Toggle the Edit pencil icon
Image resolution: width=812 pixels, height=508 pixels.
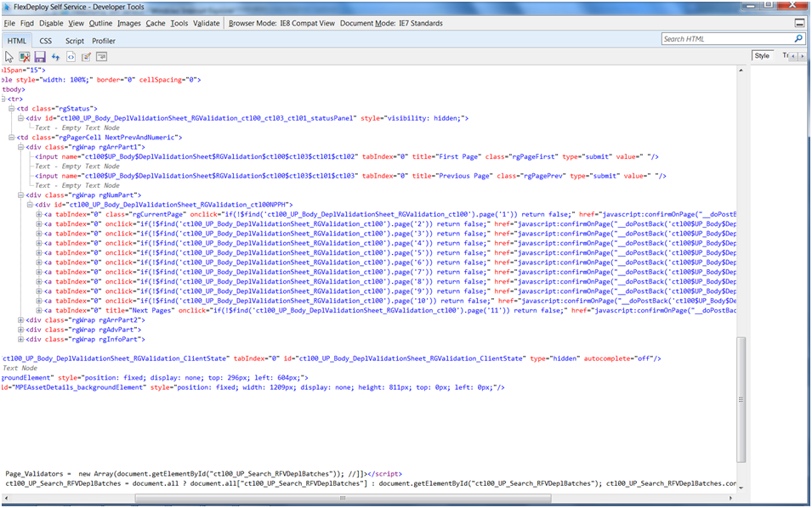(x=86, y=57)
